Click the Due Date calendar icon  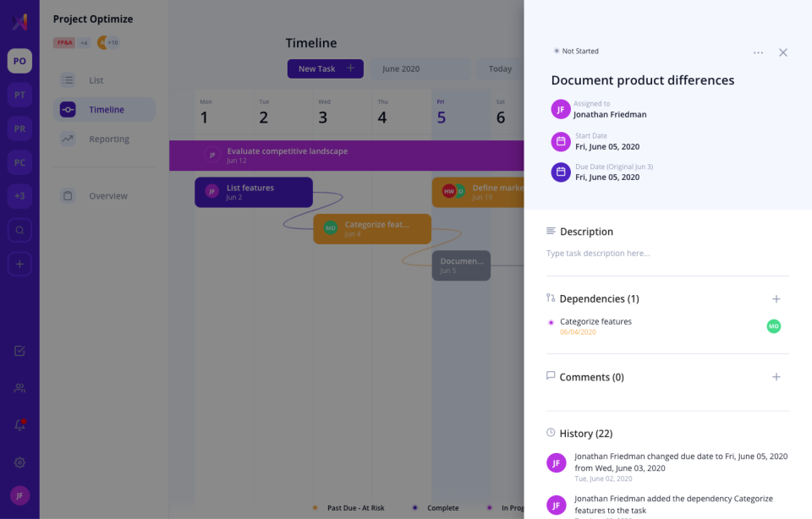pyautogui.click(x=561, y=172)
